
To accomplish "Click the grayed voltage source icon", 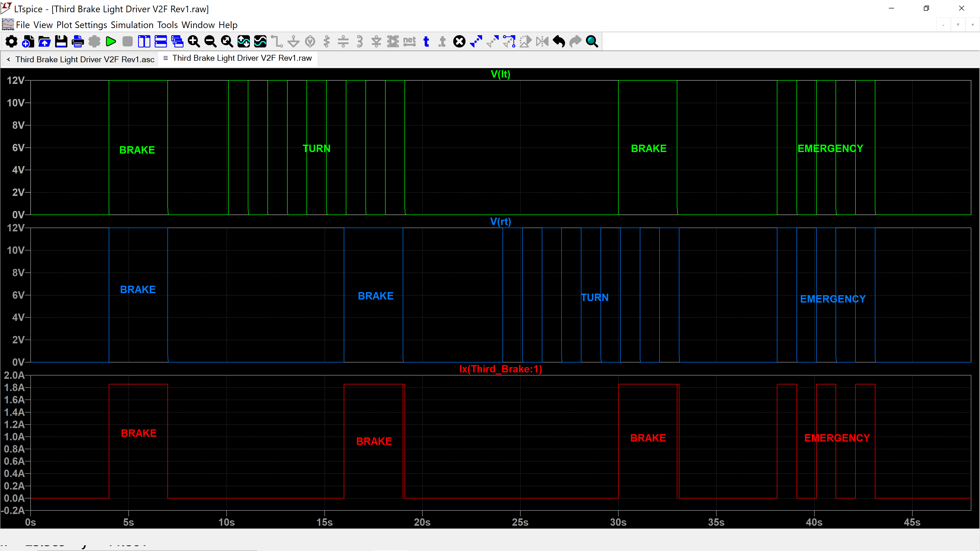I will (310, 41).
